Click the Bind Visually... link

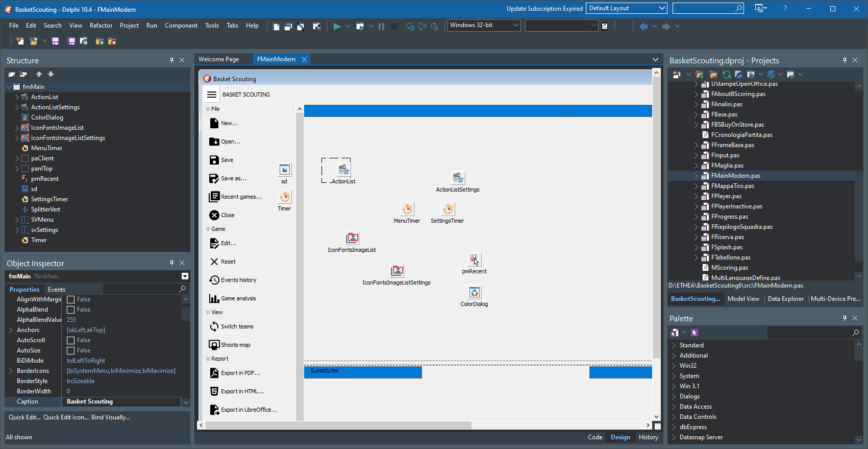111,417
